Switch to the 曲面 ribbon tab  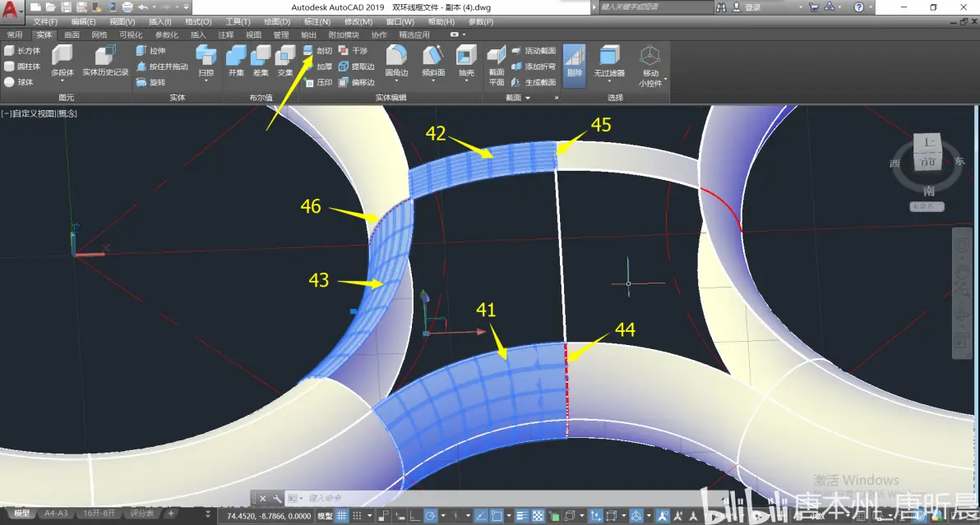72,35
